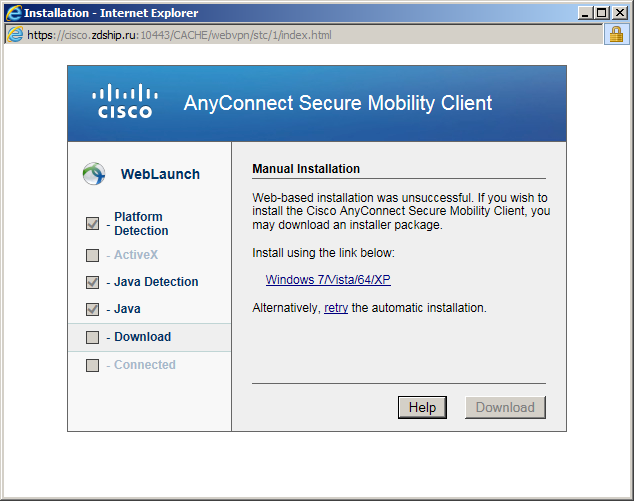Click the retry link

[x=336, y=308]
